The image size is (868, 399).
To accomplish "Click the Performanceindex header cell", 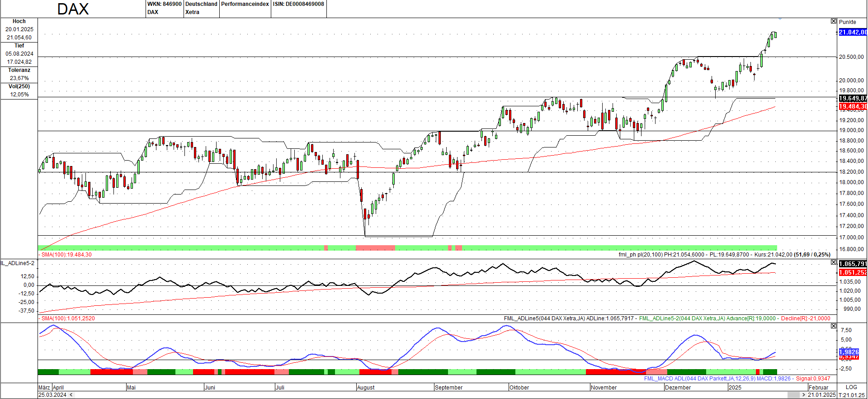I will pyautogui.click(x=245, y=4).
